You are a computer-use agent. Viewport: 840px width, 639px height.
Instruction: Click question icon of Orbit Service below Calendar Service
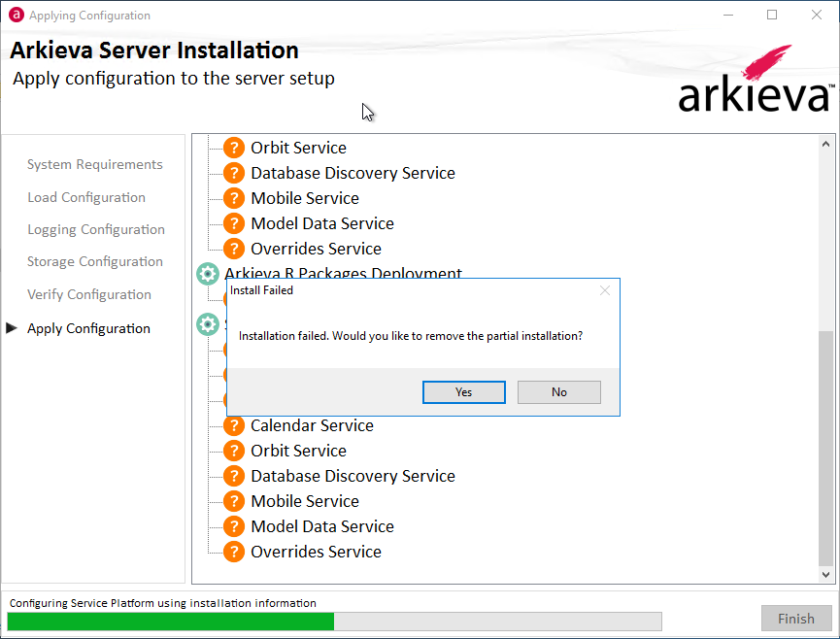[x=234, y=451]
